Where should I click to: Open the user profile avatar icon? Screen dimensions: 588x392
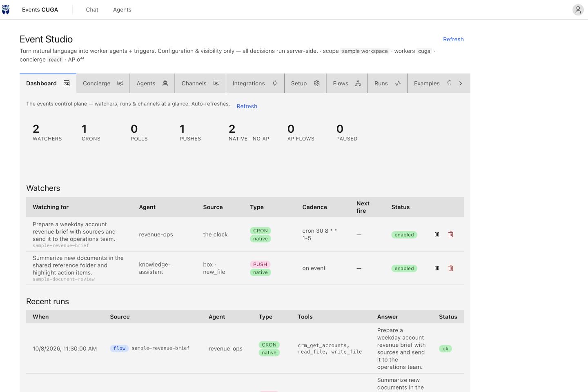[x=578, y=10]
